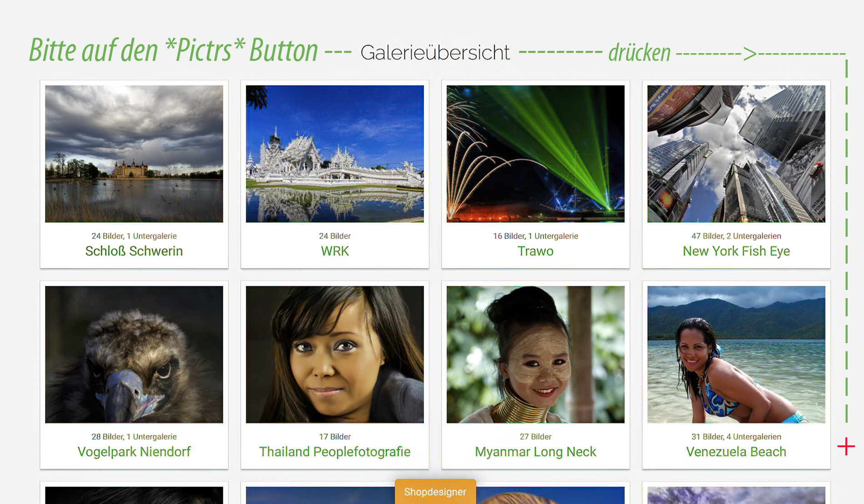Open the Schloß Schwerin gallery thumbnail
The height and width of the screenshot is (504, 864).
[134, 154]
